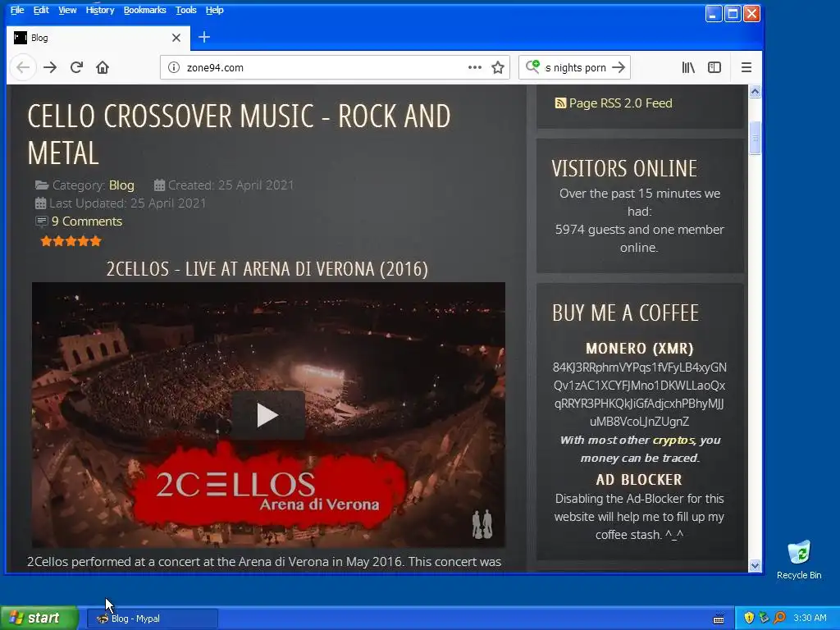
Task: Click the magnifier tray icon
Action: click(x=779, y=619)
